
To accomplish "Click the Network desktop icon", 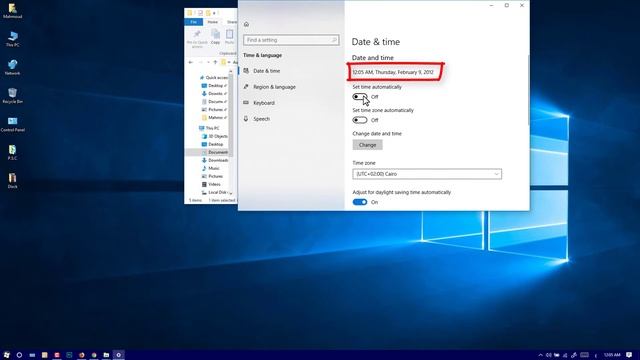I will tap(13, 67).
